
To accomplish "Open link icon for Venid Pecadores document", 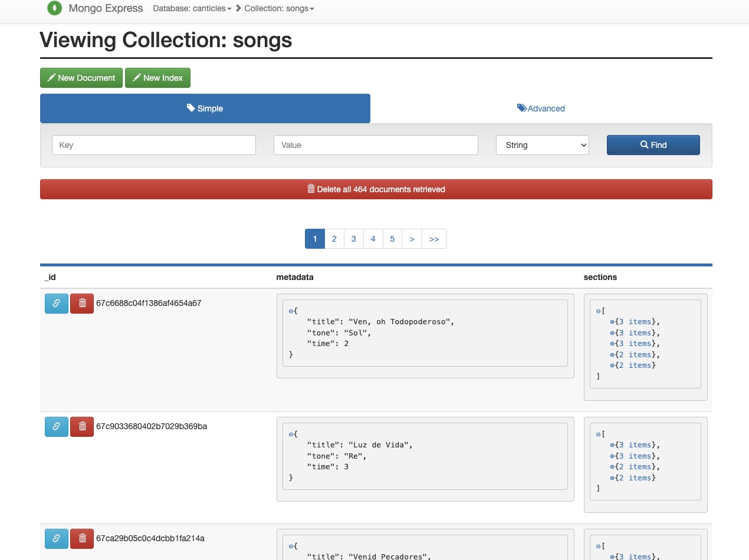I will [57, 538].
